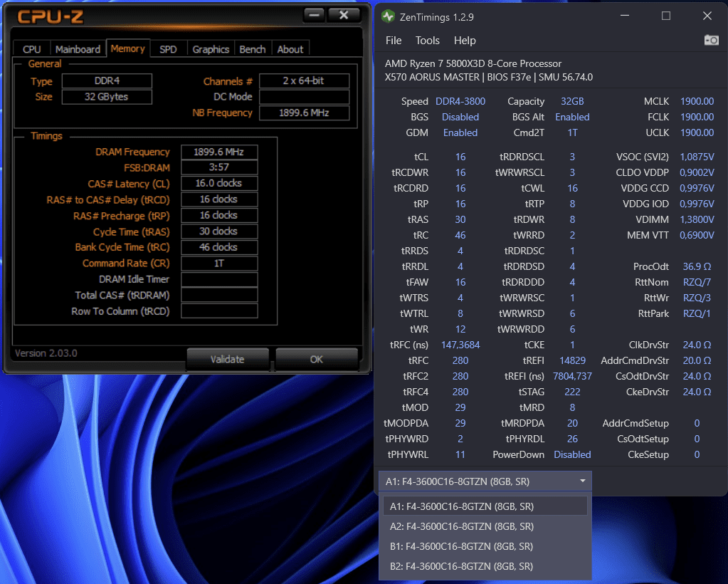This screenshot has height=584, width=728.
Task: Click the DRAM Frequency field 1899.6 MHz
Action: click(219, 152)
